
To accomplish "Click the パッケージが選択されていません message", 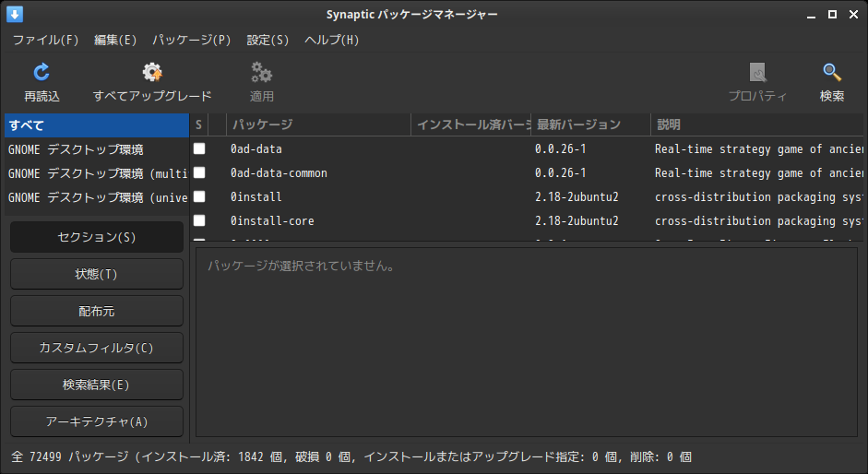I will tap(302, 266).
